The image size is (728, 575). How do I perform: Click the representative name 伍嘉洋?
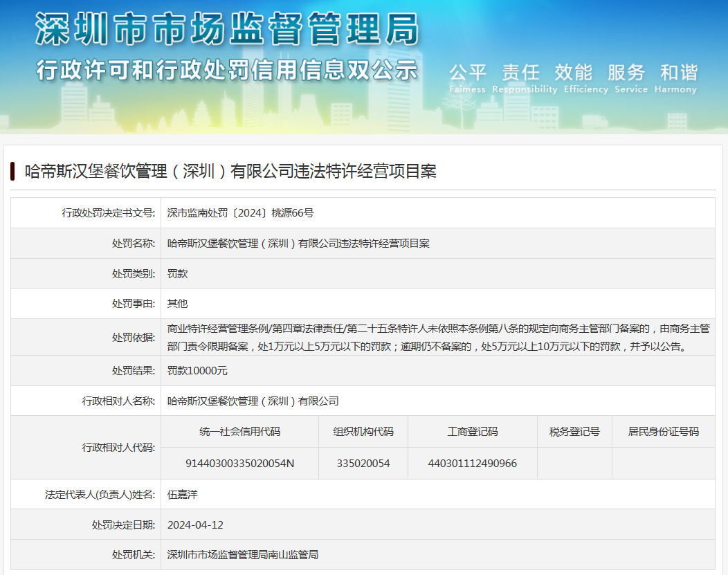coord(183,495)
